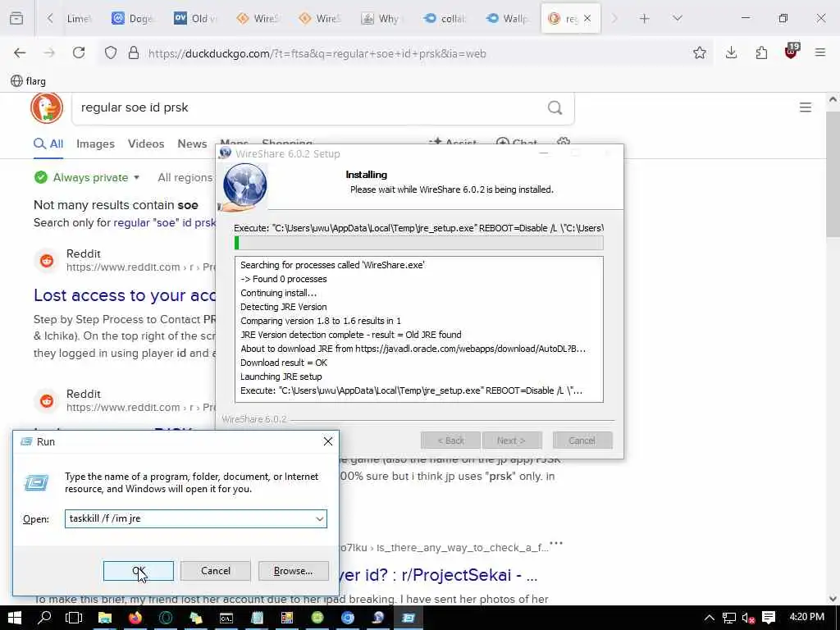Open 'Lost access to your acc' result
The width and height of the screenshot is (840, 630).
[x=125, y=295]
